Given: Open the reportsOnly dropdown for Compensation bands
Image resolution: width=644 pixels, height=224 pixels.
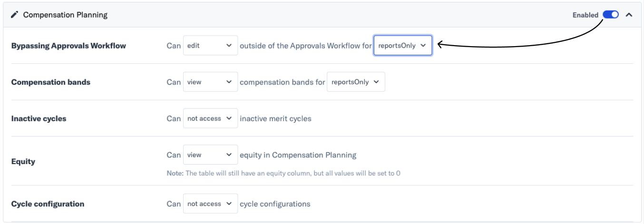Looking at the screenshot, I should click(356, 82).
